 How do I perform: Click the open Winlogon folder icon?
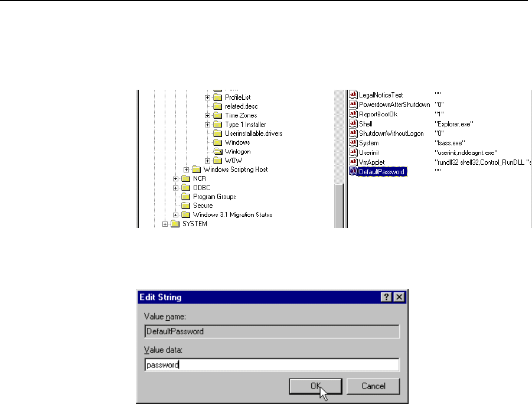(x=217, y=151)
